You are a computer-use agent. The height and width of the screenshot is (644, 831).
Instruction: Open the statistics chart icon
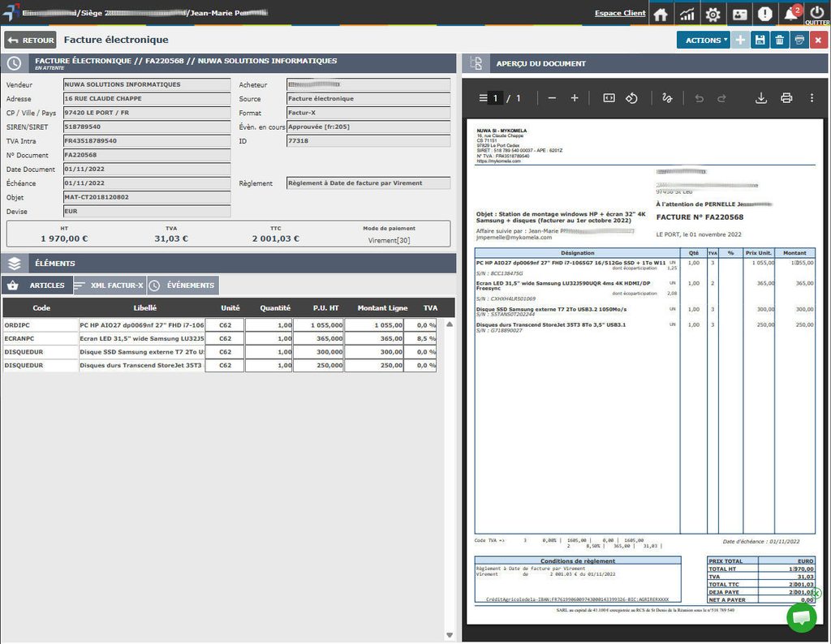(x=687, y=14)
